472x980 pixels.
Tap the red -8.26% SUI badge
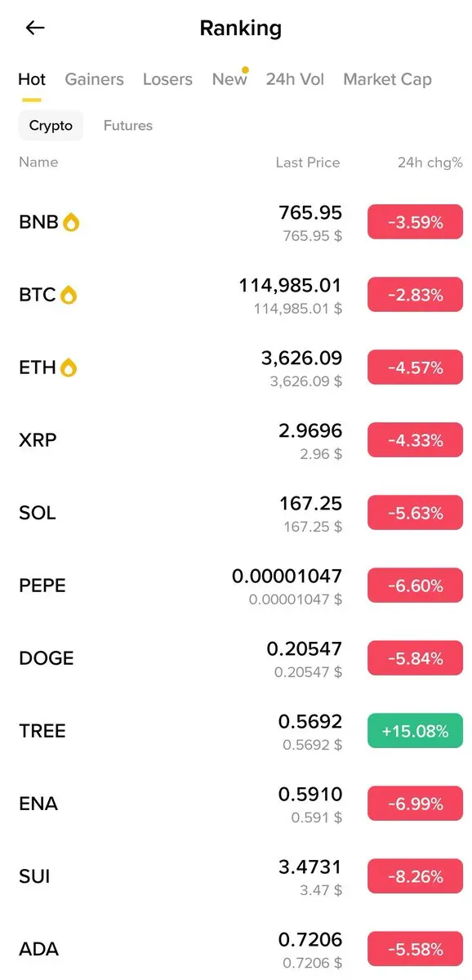[415, 876]
